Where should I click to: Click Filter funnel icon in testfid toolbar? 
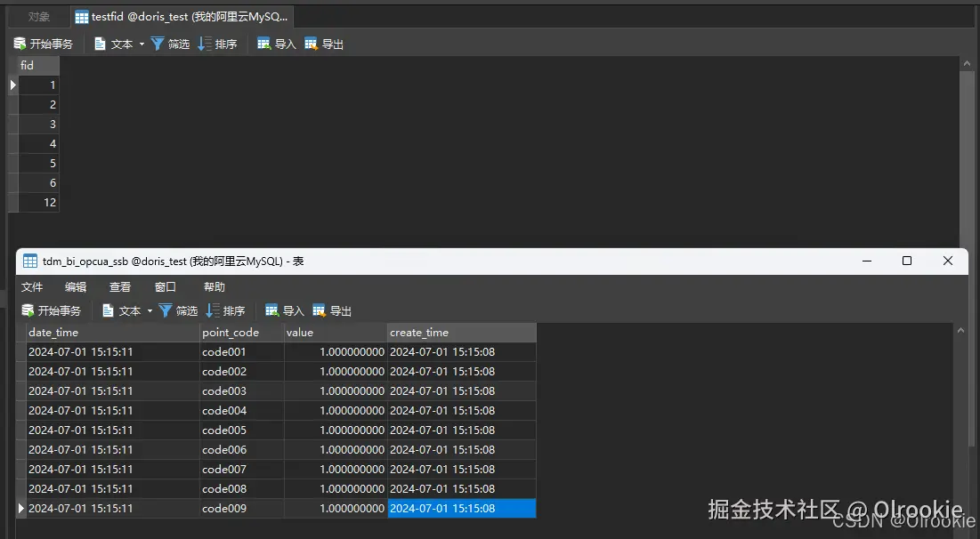[158, 44]
